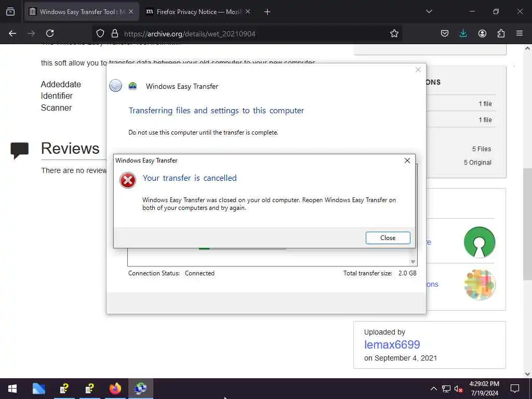Click the muted volume tray icon
This screenshot has height=399, width=532.
(x=458, y=389)
